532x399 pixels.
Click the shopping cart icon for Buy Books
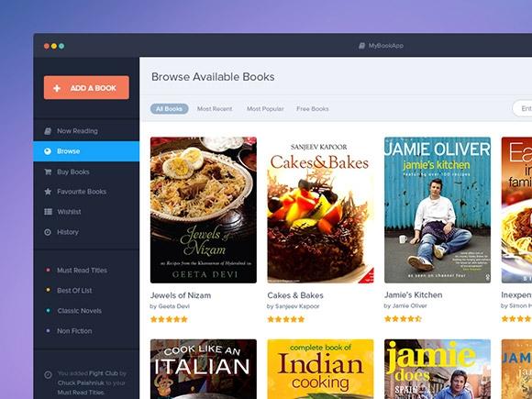[48, 172]
